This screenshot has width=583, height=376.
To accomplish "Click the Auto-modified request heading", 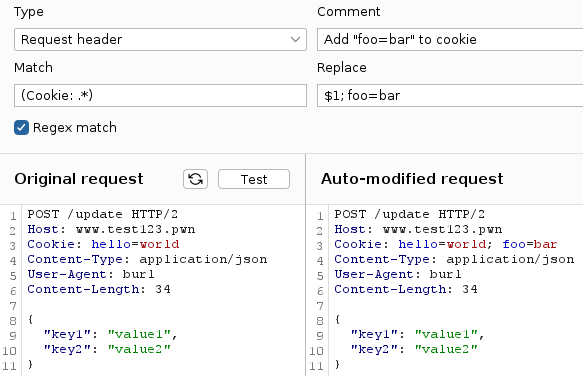I will (412, 179).
